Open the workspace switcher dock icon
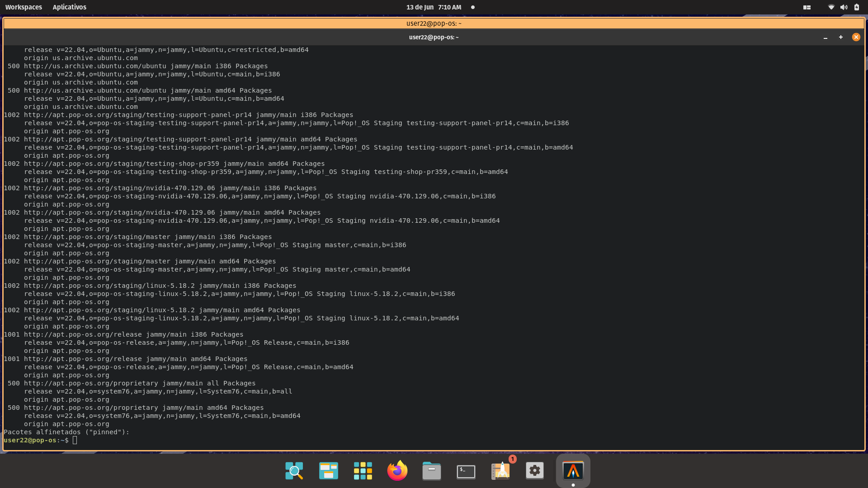 point(328,470)
